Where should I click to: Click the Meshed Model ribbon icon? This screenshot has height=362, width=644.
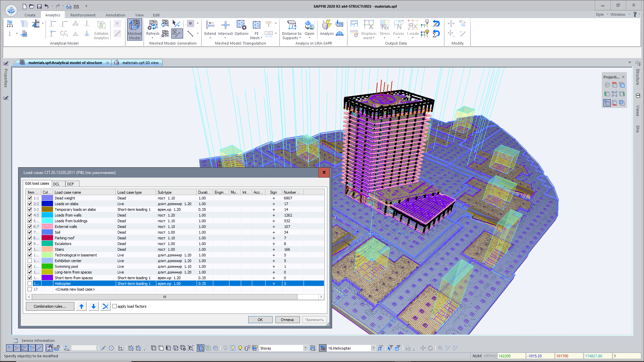coord(135,29)
